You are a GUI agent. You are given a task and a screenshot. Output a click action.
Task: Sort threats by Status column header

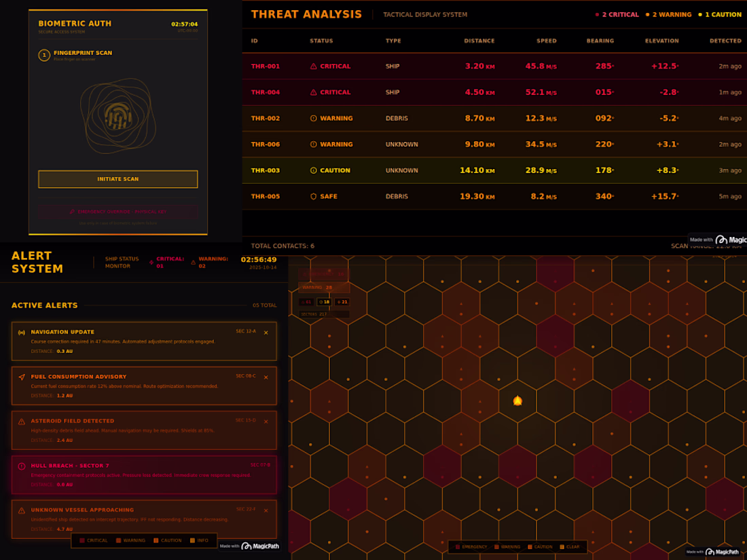(321, 41)
